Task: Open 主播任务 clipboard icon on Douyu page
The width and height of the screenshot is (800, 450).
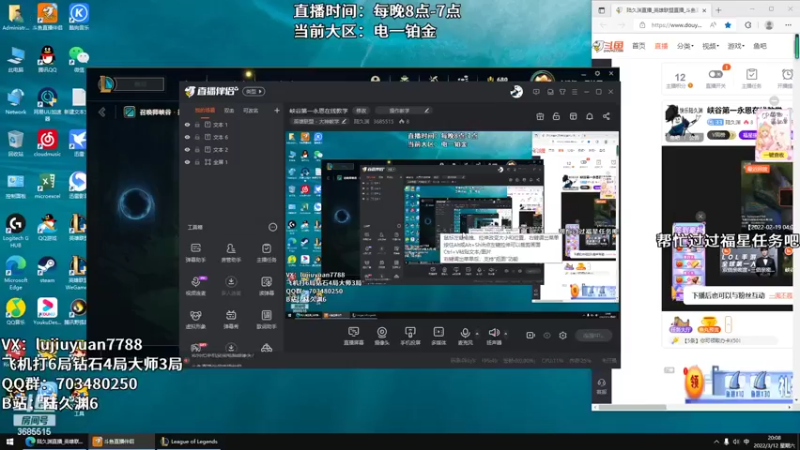Action: 752,79
